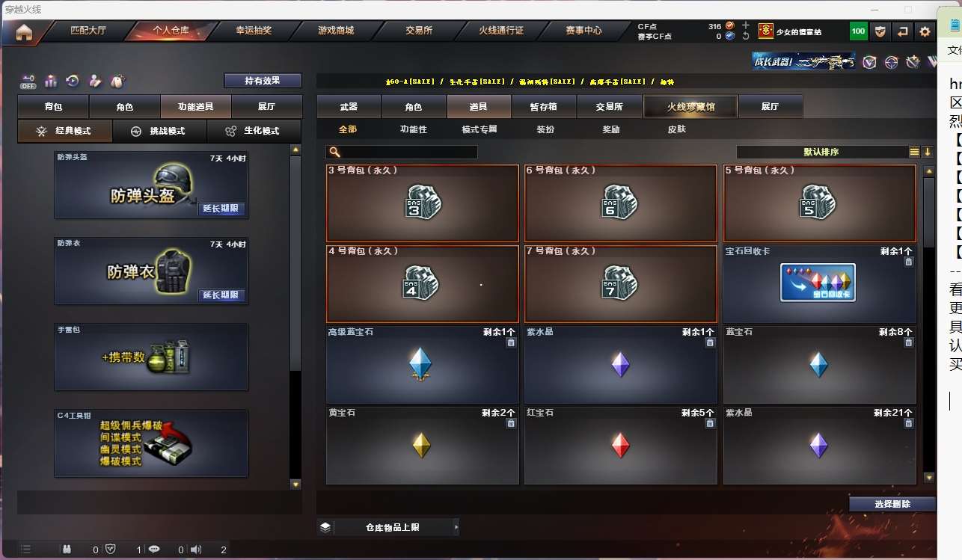Click the magnifier search icon
Viewport: 962px width, 560px height.
pos(335,152)
